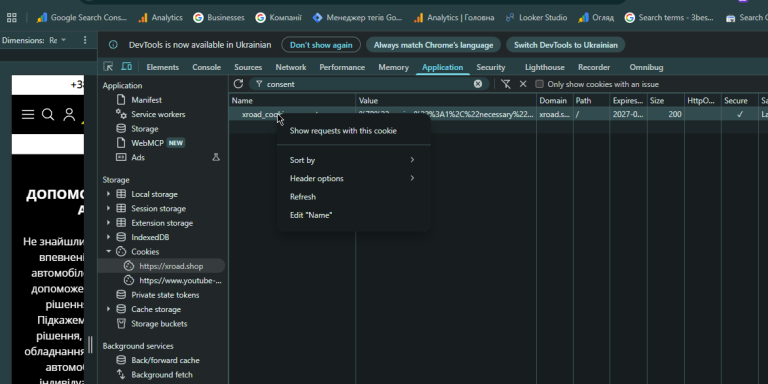Image resolution: width=768 pixels, height=384 pixels.
Task: Click Switch DevTools to Ukrainian
Action: point(566,45)
